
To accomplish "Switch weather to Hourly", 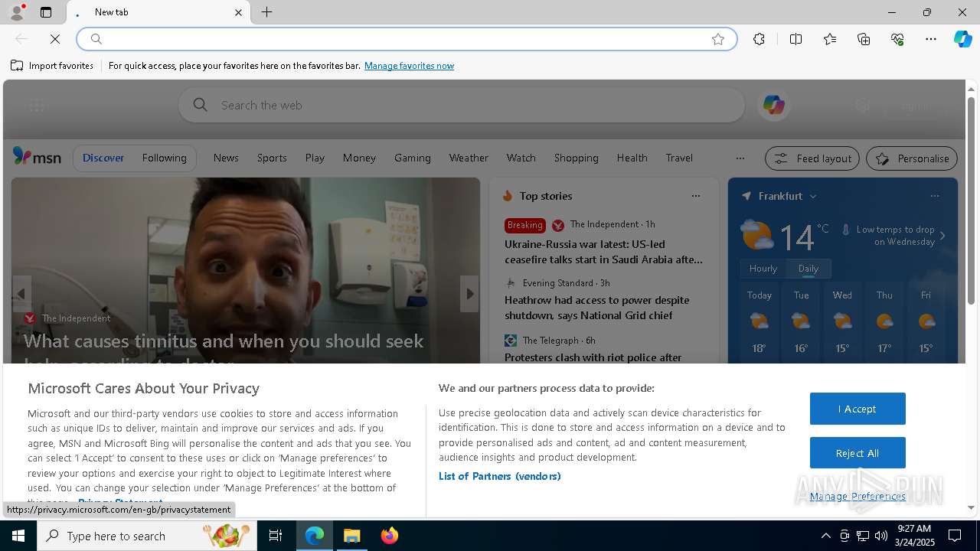I will click(763, 269).
